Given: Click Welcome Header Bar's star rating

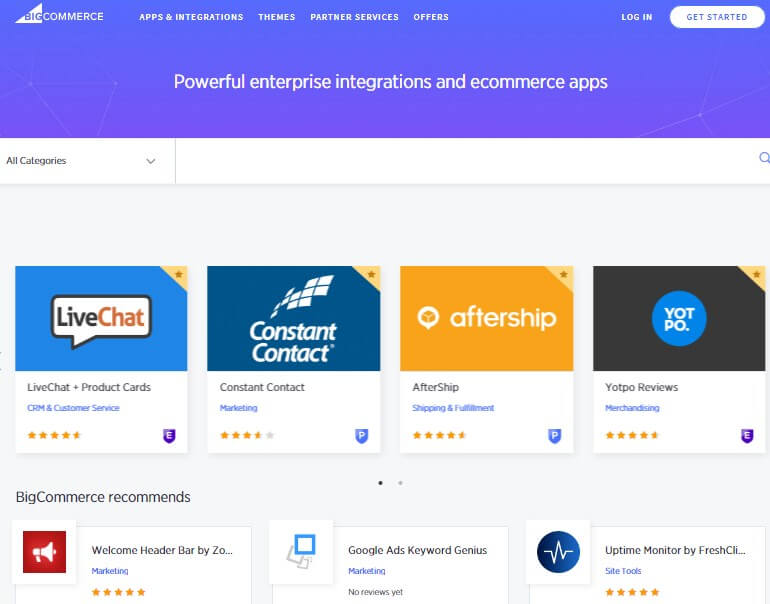Looking at the screenshot, I should (x=119, y=592).
